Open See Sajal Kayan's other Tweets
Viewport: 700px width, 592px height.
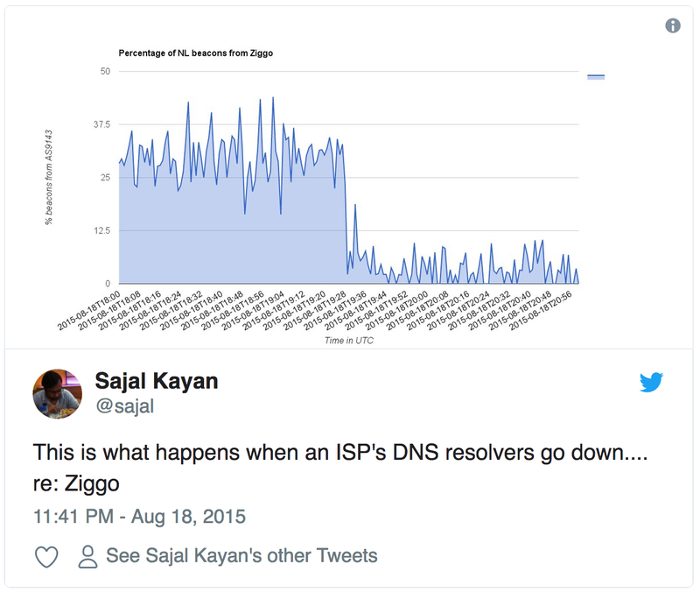tap(241, 556)
